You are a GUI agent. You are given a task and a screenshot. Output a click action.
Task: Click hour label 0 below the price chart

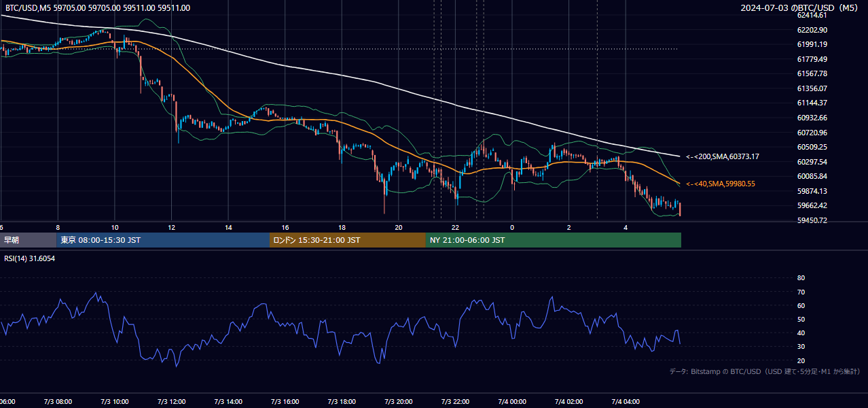[x=512, y=227]
